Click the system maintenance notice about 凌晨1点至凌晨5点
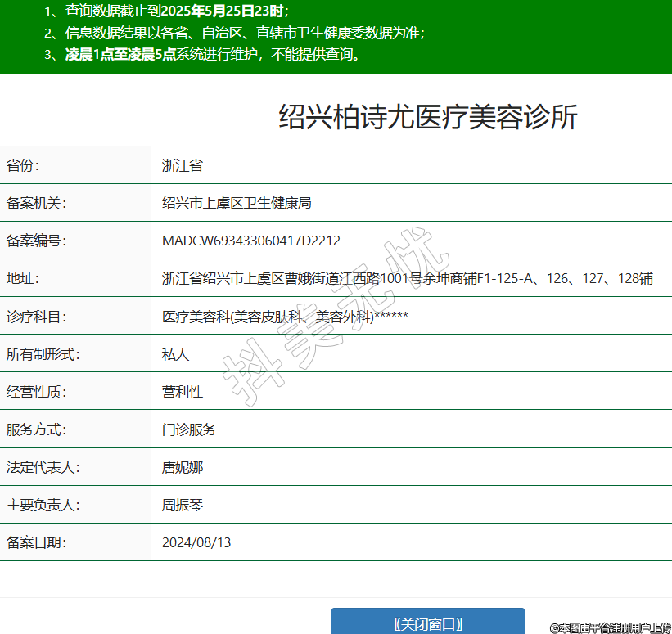The image size is (672, 634). click(212, 55)
